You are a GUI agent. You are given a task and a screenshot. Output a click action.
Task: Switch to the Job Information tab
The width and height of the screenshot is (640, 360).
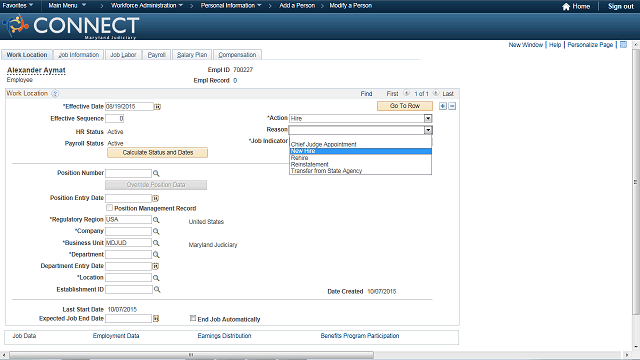coord(79,55)
